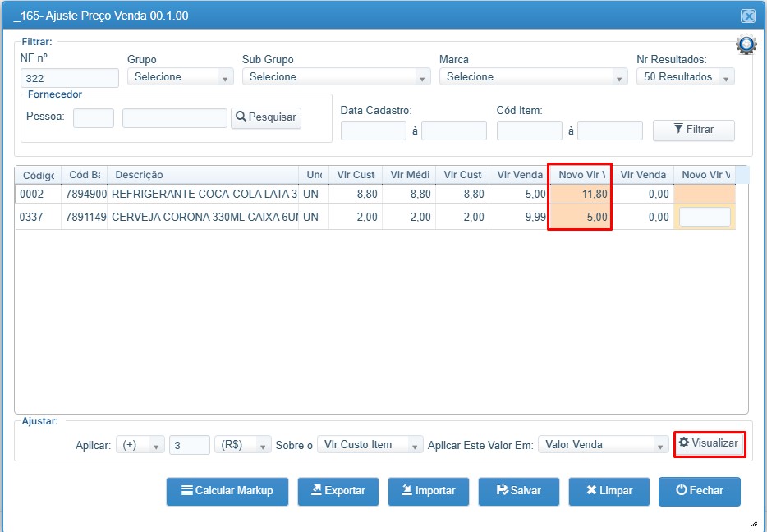Open the (R$) unit dropdown
Image resolution: width=767 pixels, height=532 pixels.
tap(242, 445)
